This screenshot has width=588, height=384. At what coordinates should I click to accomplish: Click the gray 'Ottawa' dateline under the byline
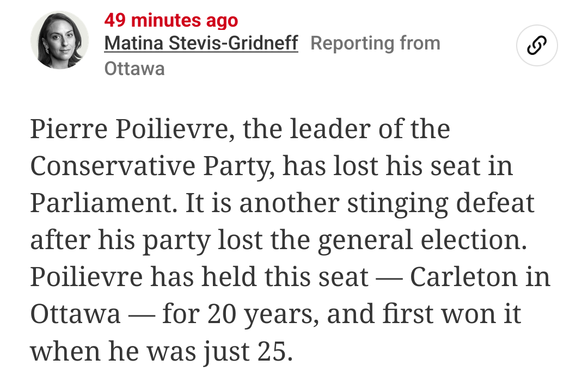click(x=134, y=69)
